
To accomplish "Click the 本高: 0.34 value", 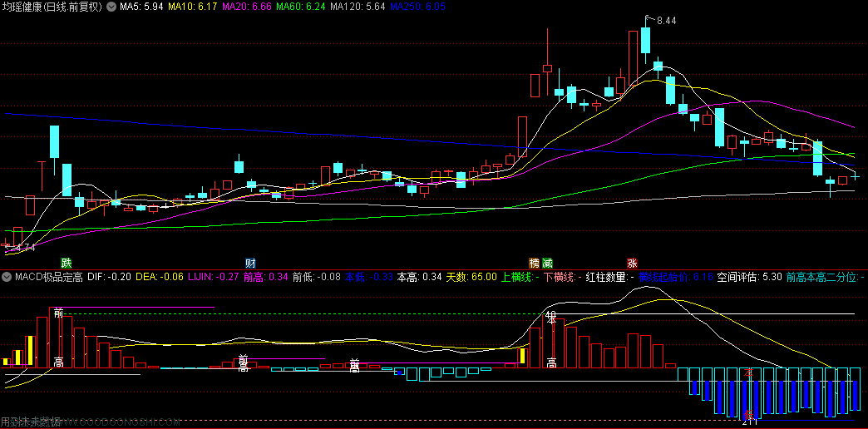I will [x=420, y=276].
